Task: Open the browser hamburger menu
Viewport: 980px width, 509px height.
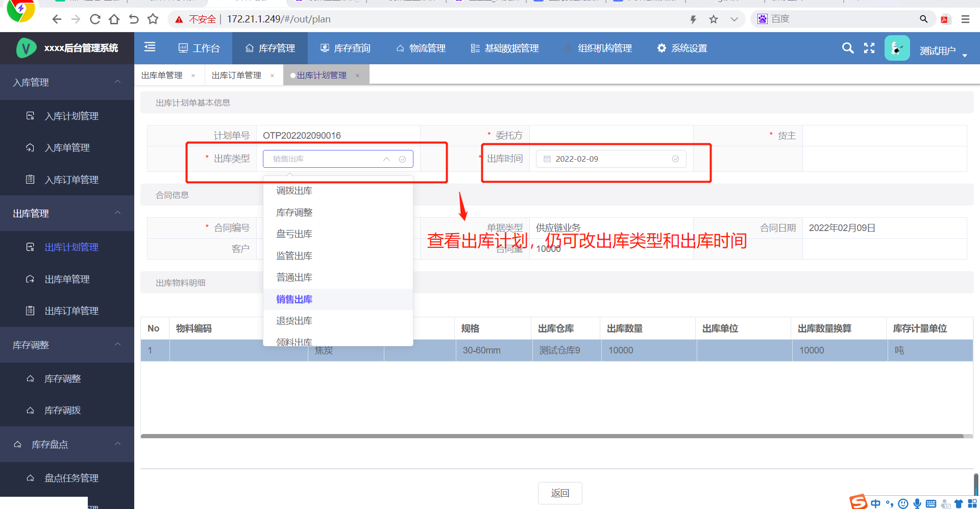Action: [x=965, y=19]
